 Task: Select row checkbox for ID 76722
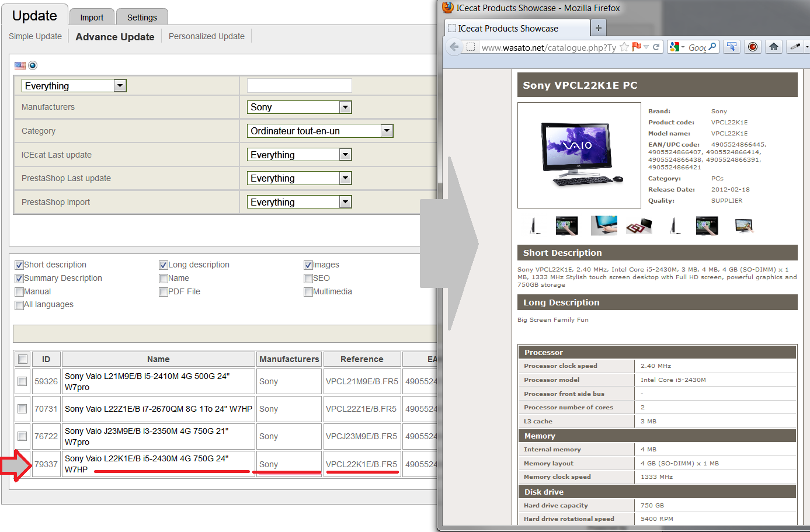[x=22, y=436]
